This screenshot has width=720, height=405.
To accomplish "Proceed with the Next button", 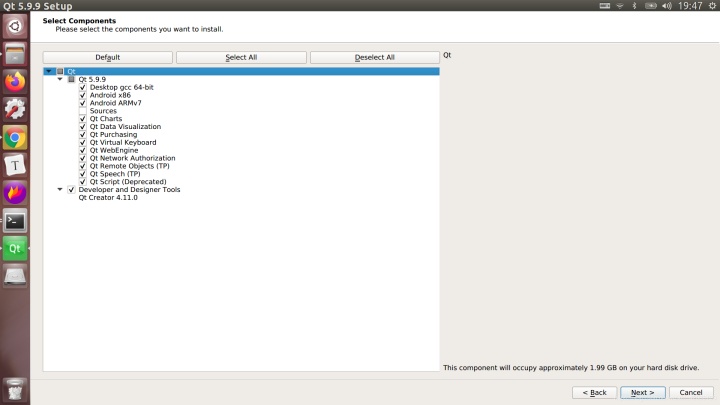I will point(642,393).
